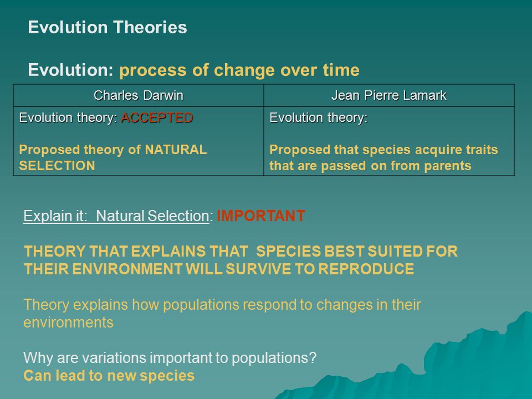The width and height of the screenshot is (532, 399).
Task: Select 'Proposed that species acquire traits' text
Action: 383,150
